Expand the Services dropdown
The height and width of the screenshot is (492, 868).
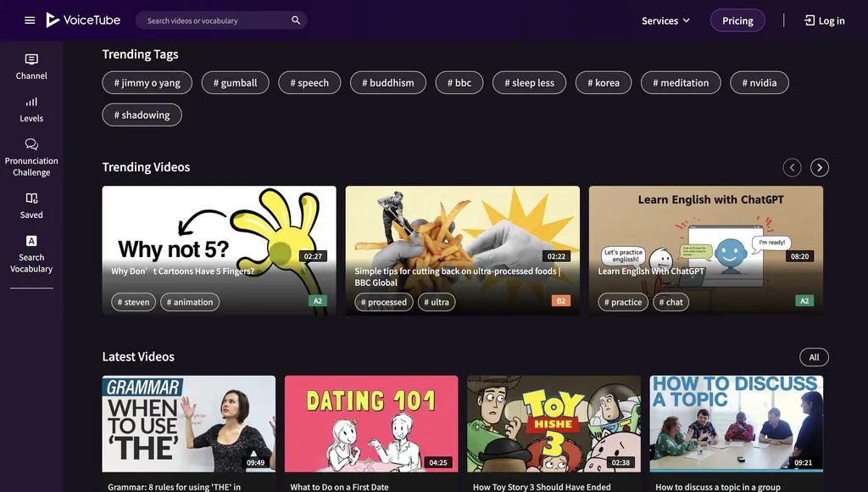pyautogui.click(x=665, y=20)
